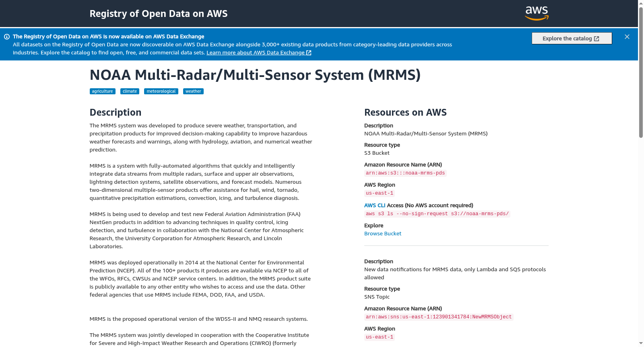This screenshot has width=644, height=347.
Task: Click the aws s3 ls command text
Action: coord(437,214)
